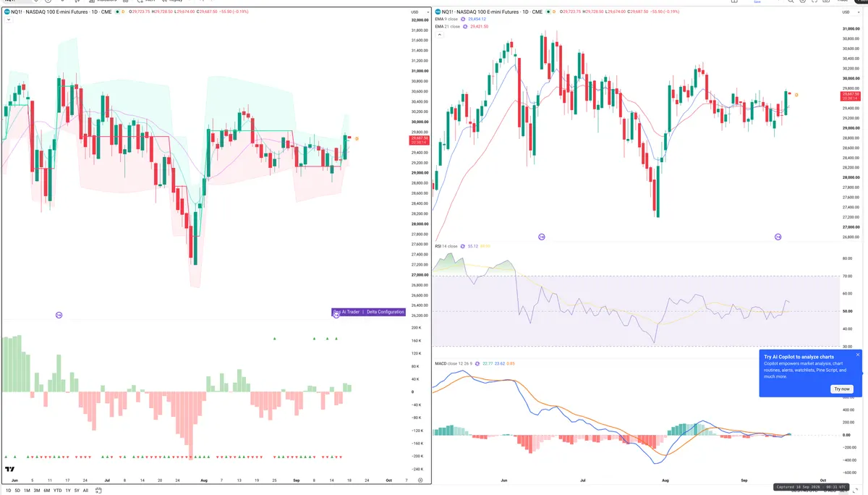Click left purple event marker on right chart
Image resolution: width=868 pixels, height=495 pixels.
tap(542, 237)
